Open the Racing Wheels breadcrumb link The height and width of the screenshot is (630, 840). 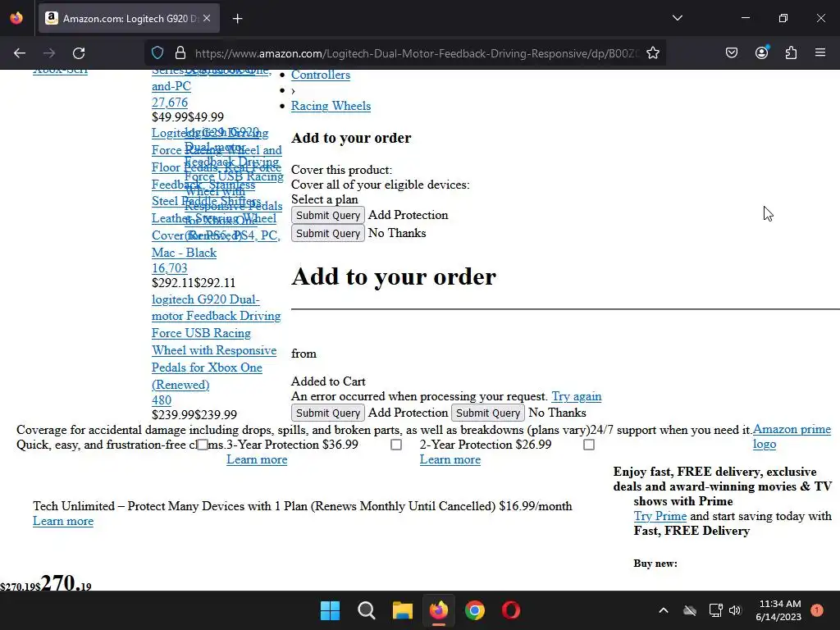tap(331, 106)
